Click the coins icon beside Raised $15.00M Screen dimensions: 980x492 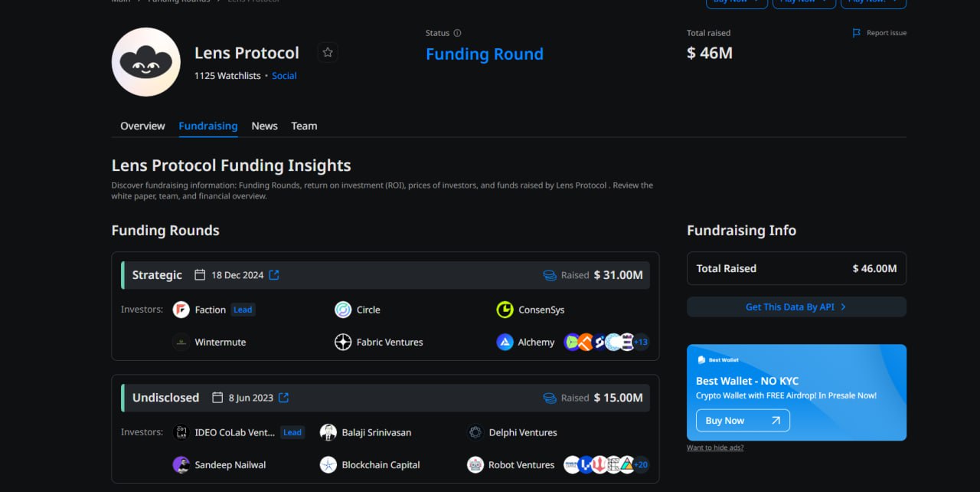(550, 398)
